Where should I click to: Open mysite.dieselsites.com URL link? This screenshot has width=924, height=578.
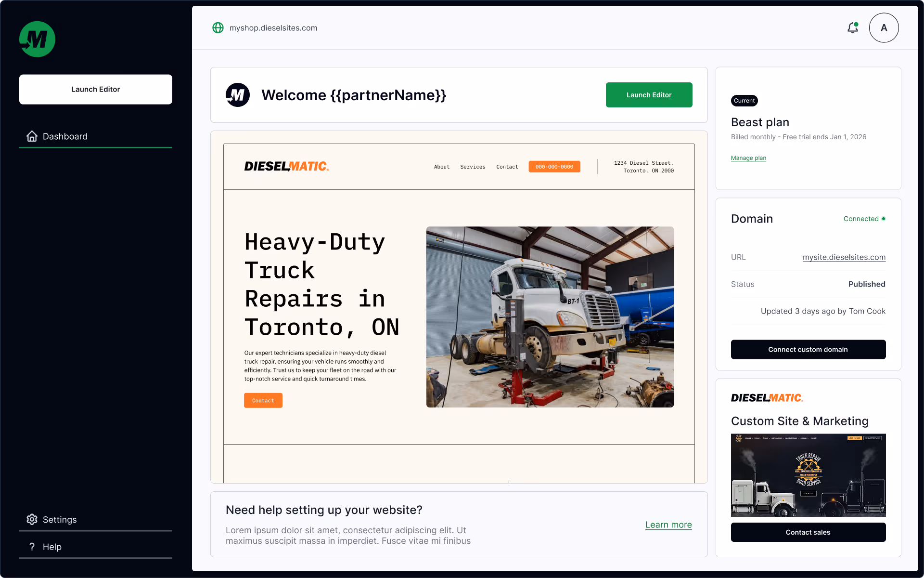click(x=844, y=257)
